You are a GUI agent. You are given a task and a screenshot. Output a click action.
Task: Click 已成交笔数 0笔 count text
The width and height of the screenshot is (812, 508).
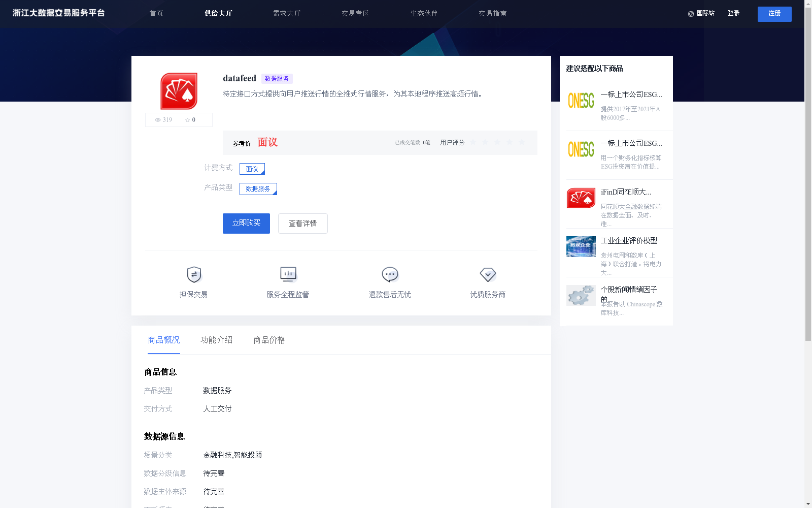[413, 143]
